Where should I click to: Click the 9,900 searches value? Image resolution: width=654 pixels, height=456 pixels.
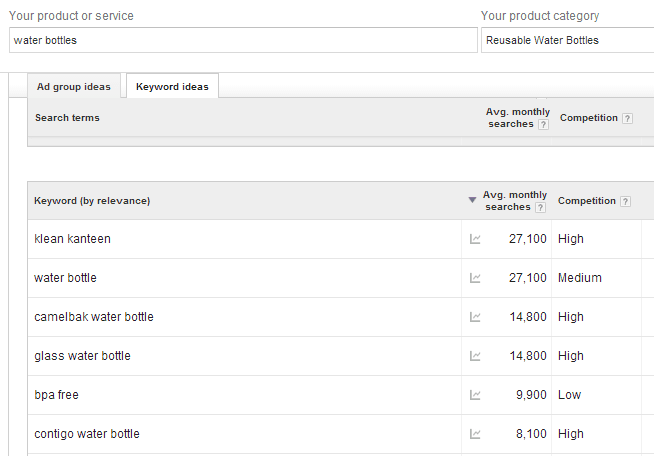coord(531,395)
